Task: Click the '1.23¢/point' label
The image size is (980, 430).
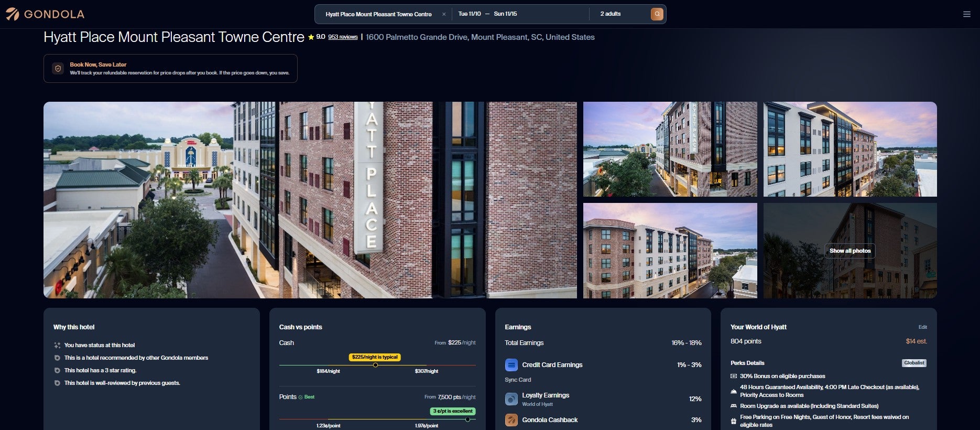Action: point(328,426)
